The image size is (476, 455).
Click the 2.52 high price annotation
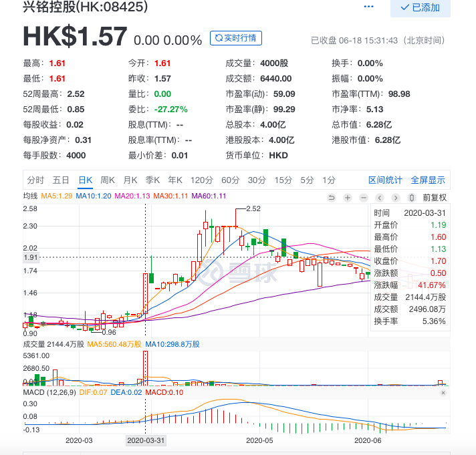click(253, 208)
